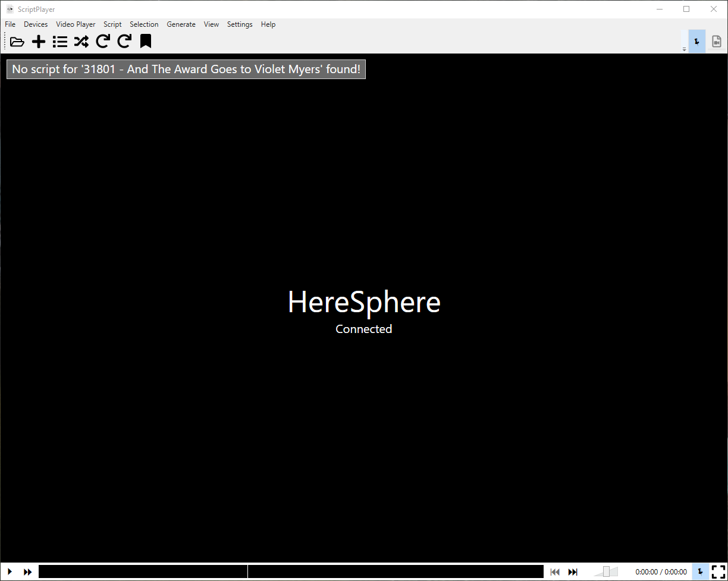The width and height of the screenshot is (728, 581).
Task: Click the 'No script for' notification message
Action: (186, 69)
